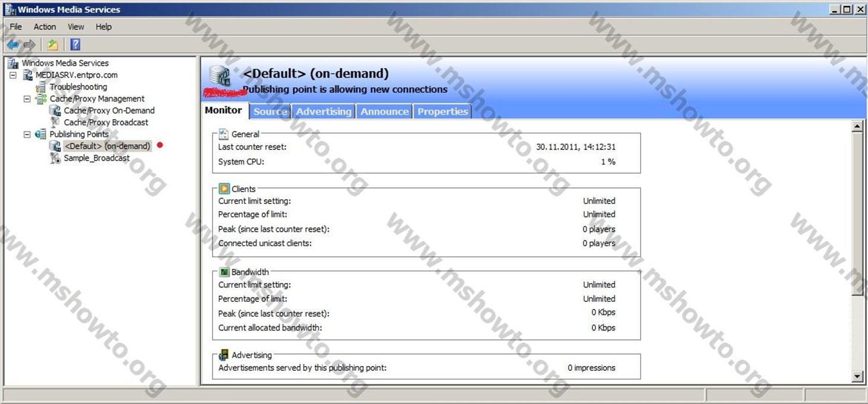The image size is (868, 404).
Task: Select Troubleshooting in the tree
Action: click(78, 87)
